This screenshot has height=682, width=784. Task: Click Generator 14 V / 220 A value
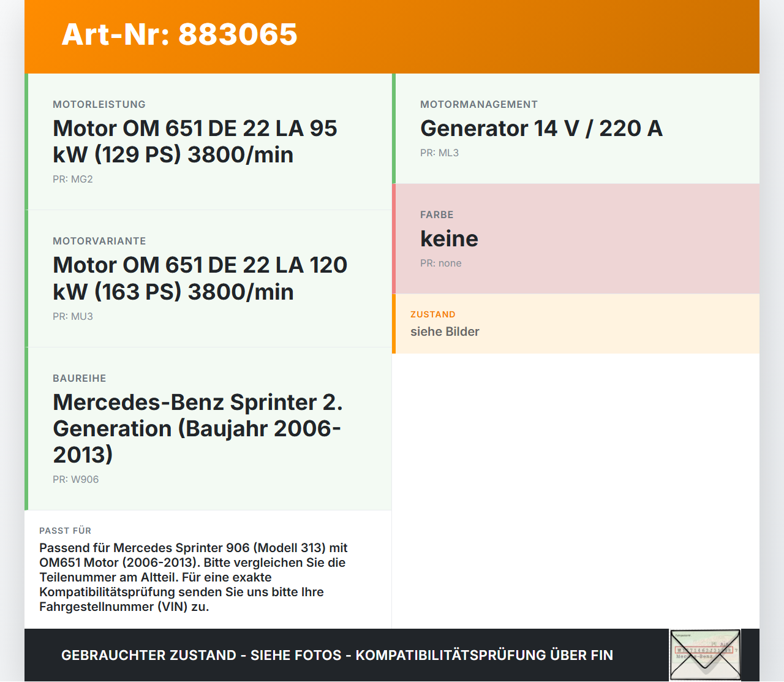[x=541, y=129]
